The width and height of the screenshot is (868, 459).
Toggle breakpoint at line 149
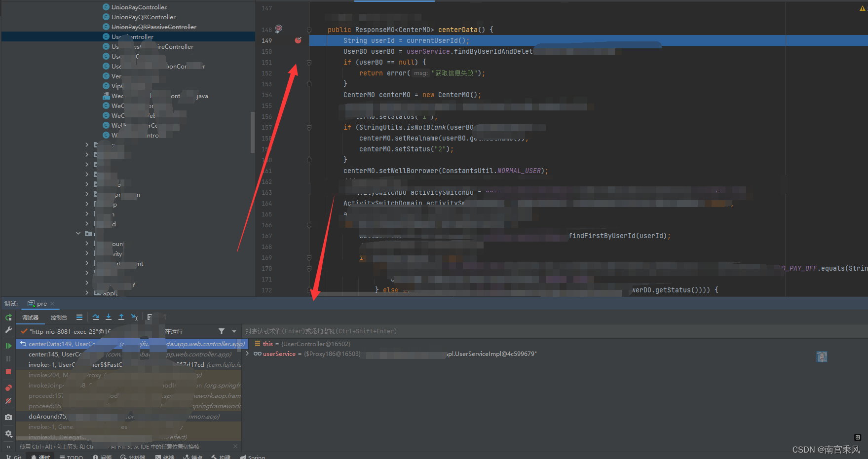coord(298,40)
